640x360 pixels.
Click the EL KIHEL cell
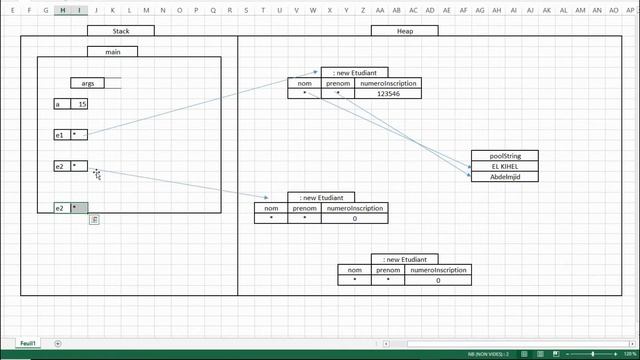(505, 166)
